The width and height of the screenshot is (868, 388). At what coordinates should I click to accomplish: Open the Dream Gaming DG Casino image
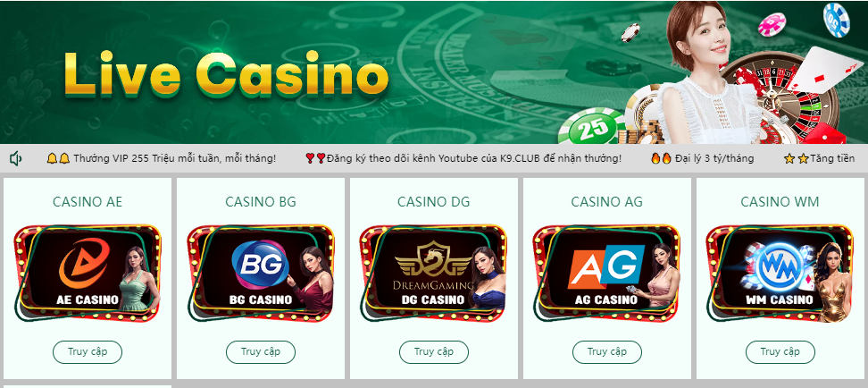coord(433,274)
